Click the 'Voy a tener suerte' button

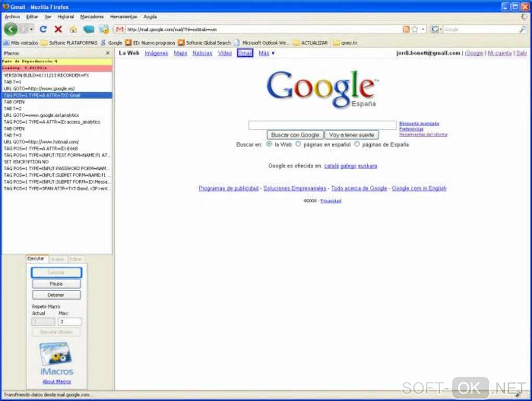pyautogui.click(x=352, y=135)
